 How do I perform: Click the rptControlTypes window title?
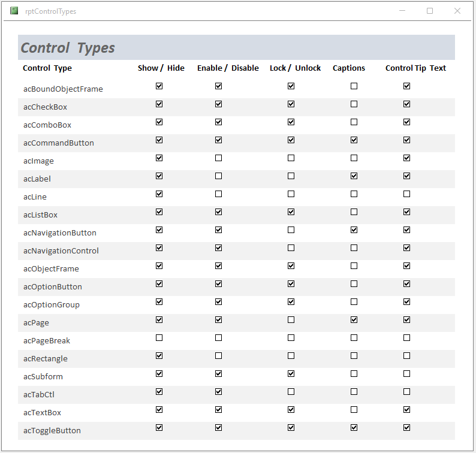pyautogui.click(x=51, y=11)
